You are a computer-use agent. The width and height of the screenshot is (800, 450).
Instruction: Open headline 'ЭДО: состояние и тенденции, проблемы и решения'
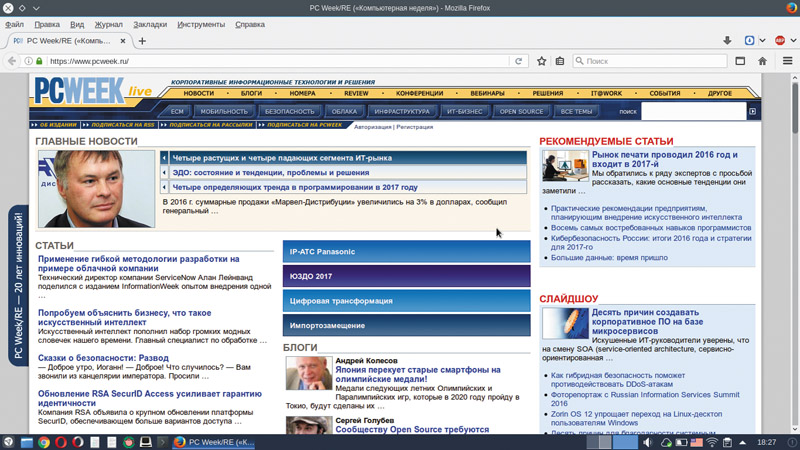point(271,172)
